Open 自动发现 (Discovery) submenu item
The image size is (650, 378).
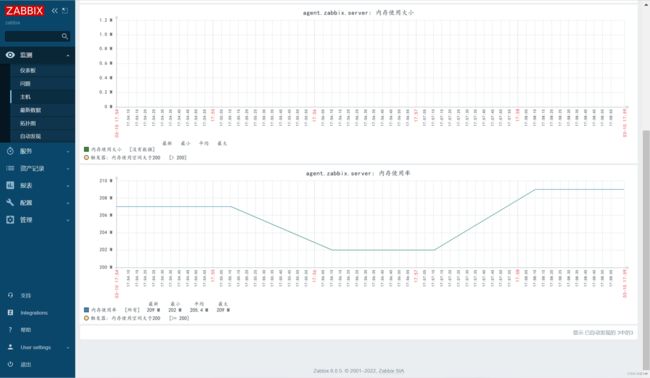click(x=31, y=136)
